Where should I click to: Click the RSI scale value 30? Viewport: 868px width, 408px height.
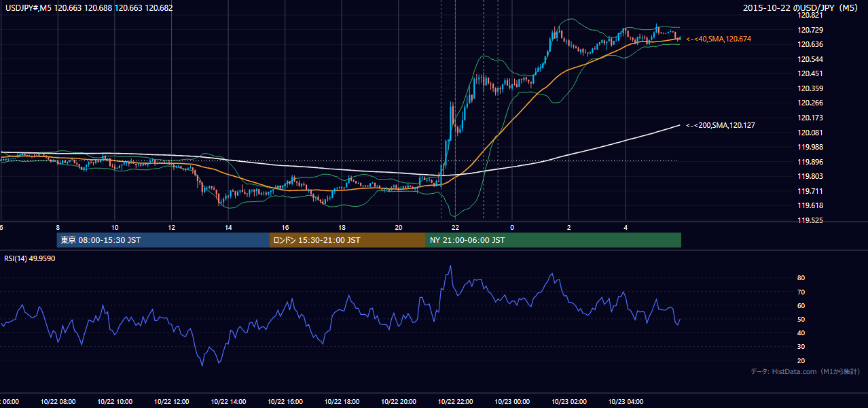tap(801, 346)
